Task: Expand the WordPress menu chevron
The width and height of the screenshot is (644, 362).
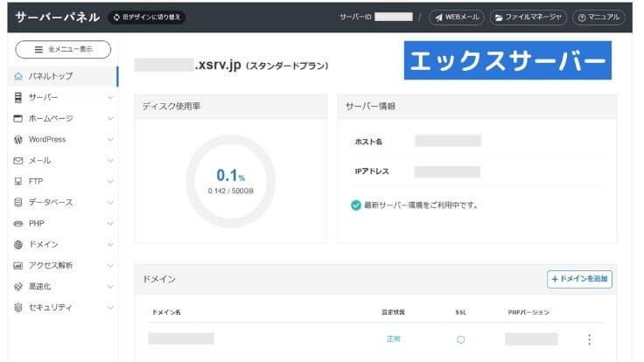Action: point(110,140)
